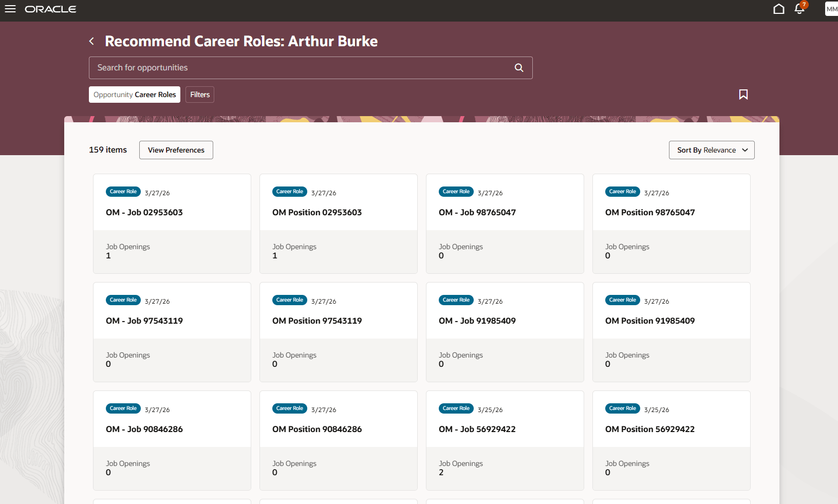Expand the Sort By Relevance dropdown
The image size is (838, 504).
pos(712,150)
